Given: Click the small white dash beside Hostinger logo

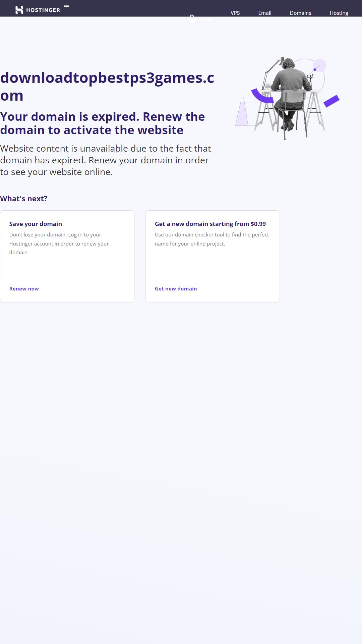Looking at the screenshot, I should point(67,6).
